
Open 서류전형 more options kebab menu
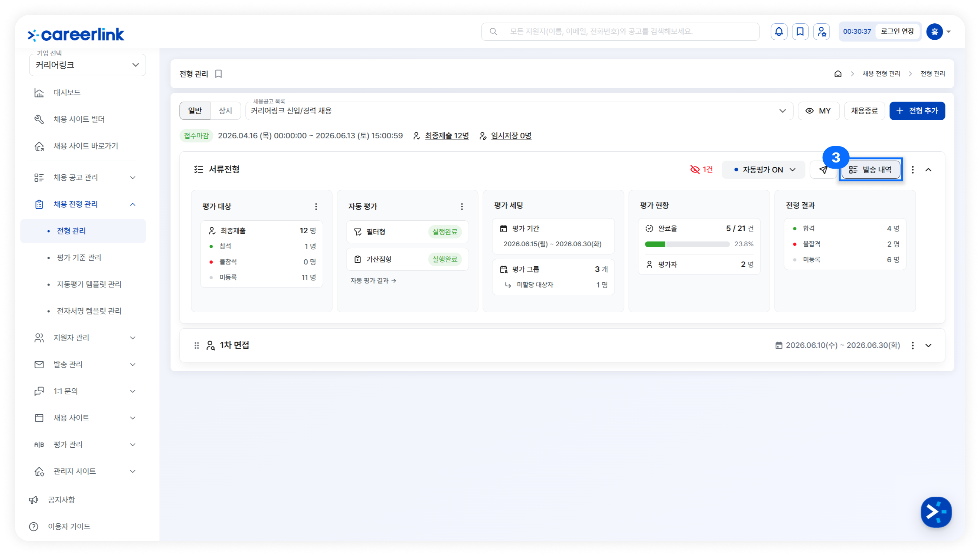pos(913,170)
